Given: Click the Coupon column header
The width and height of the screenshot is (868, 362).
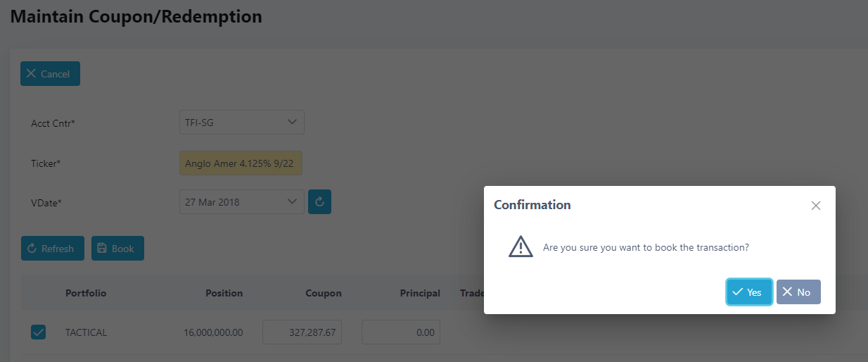Looking at the screenshot, I should (x=323, y=293).
